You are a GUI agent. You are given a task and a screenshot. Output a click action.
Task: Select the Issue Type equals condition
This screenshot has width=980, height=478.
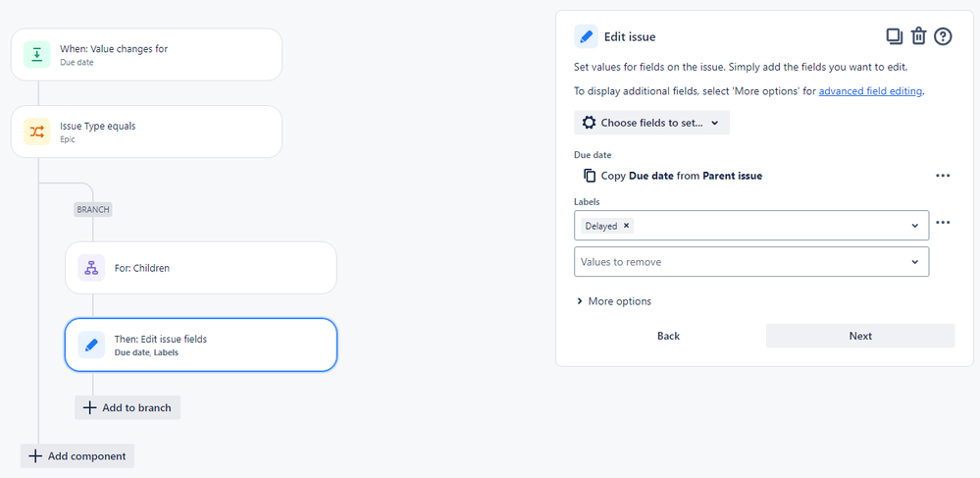[146, 132]
